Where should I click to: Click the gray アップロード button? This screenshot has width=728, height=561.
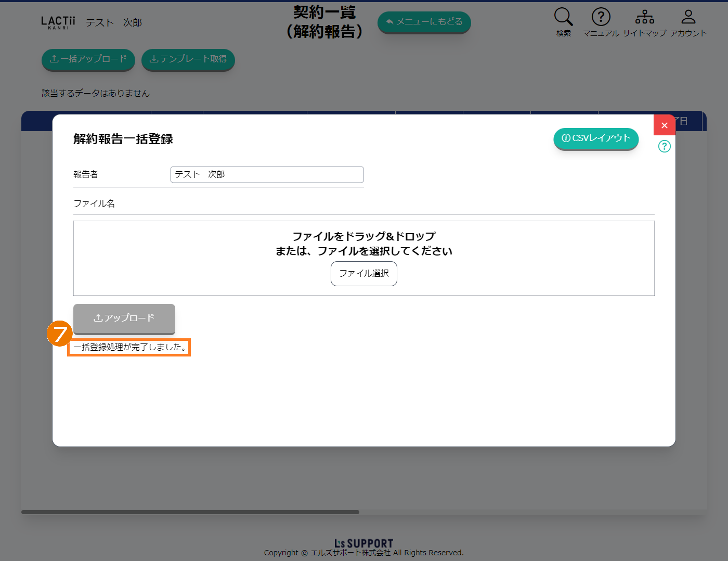(x=124, y=318)
